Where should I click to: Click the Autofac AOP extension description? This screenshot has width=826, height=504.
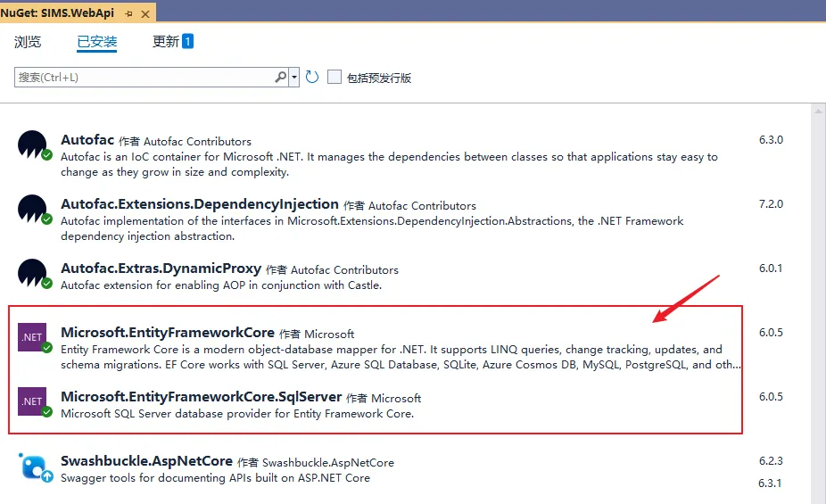tap(220, 285)
